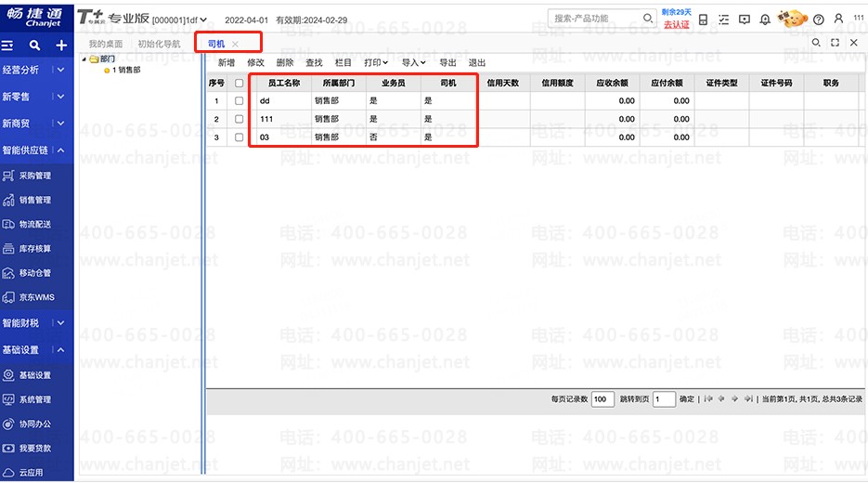The width and height of the screenshot is (868, 483).
Task: Click 导出 export button
Action: tap(447, 62)
